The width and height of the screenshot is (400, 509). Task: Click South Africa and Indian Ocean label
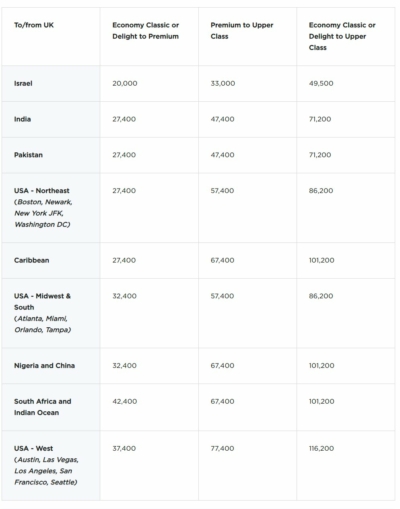point(43,407)
